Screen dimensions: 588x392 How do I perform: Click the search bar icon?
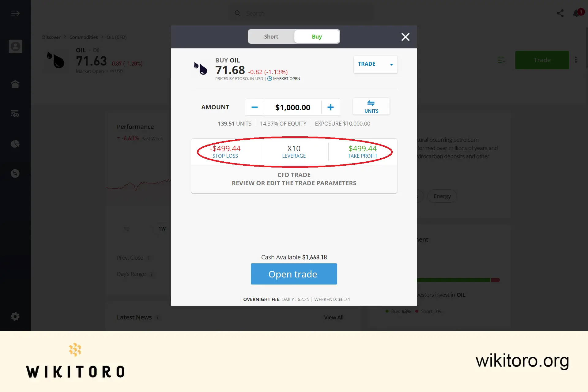[x=238, y=13]
